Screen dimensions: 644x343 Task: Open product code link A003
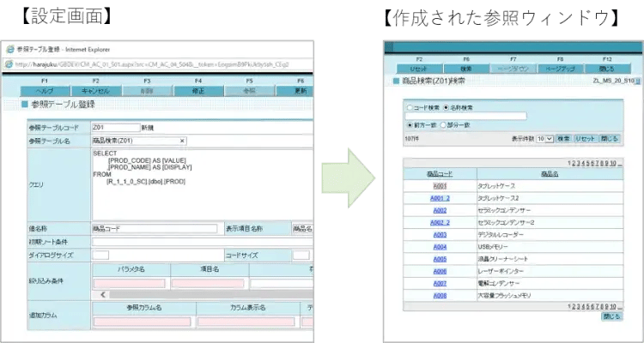point(440,234)
